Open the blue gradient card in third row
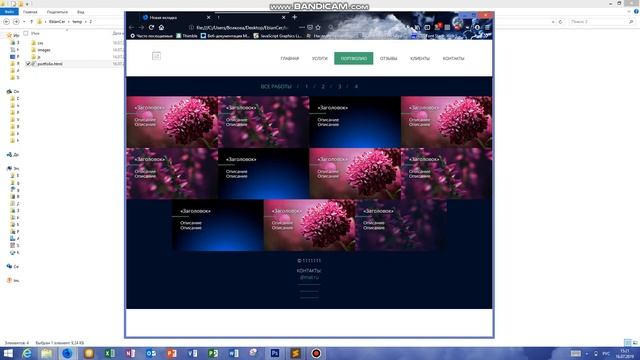Image resolution: width=640 pixels, height=360 pixels. (218, 225)
